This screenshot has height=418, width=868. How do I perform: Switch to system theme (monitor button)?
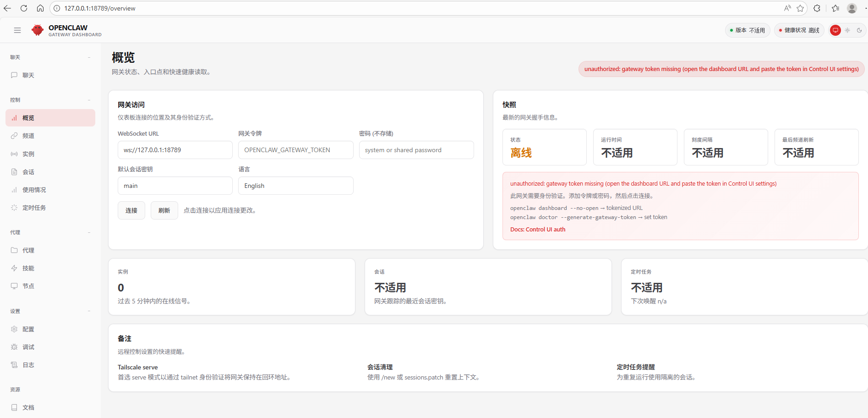(x=835, y=30)
